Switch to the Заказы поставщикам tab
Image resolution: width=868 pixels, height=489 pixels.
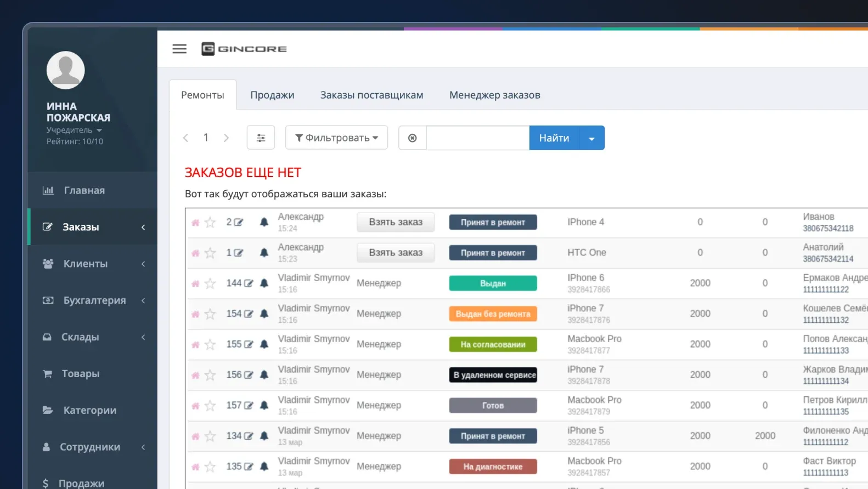tap(371, 95)
